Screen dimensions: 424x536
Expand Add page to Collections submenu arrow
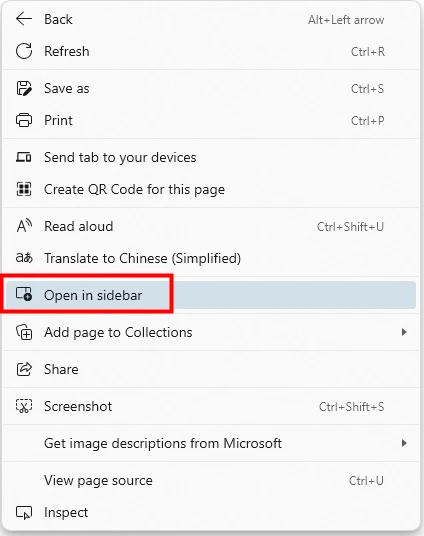404,332
